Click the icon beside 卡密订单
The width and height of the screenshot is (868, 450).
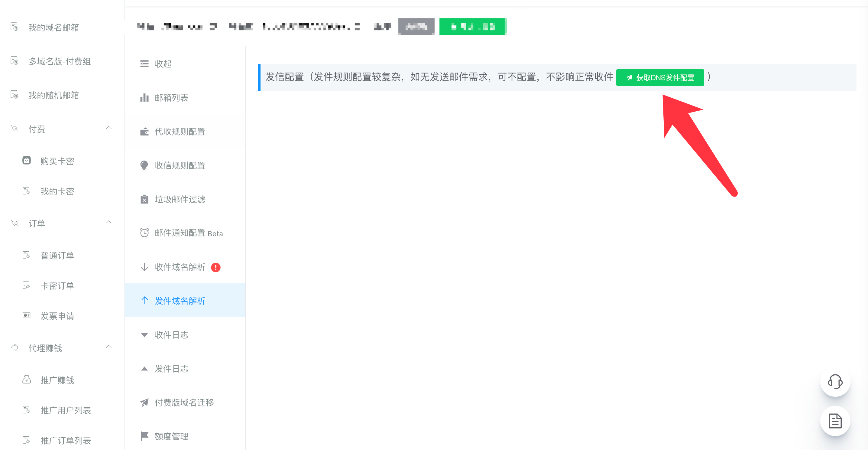26,285
